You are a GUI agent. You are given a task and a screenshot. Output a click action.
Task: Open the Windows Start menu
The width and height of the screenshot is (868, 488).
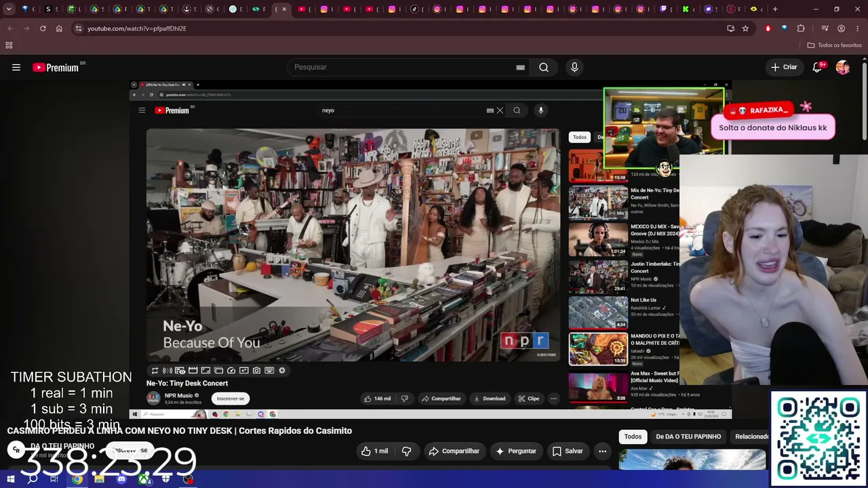11,480
